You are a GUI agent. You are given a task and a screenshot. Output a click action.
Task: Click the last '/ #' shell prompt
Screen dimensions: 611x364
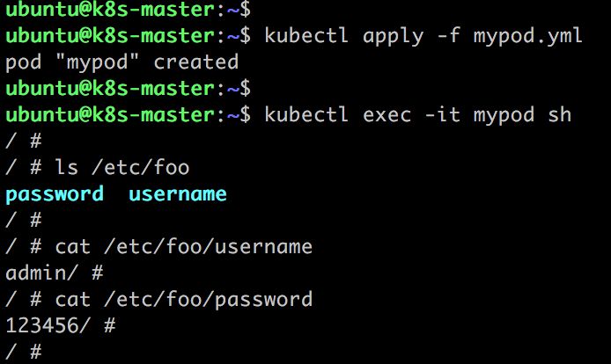pos(24,352)
